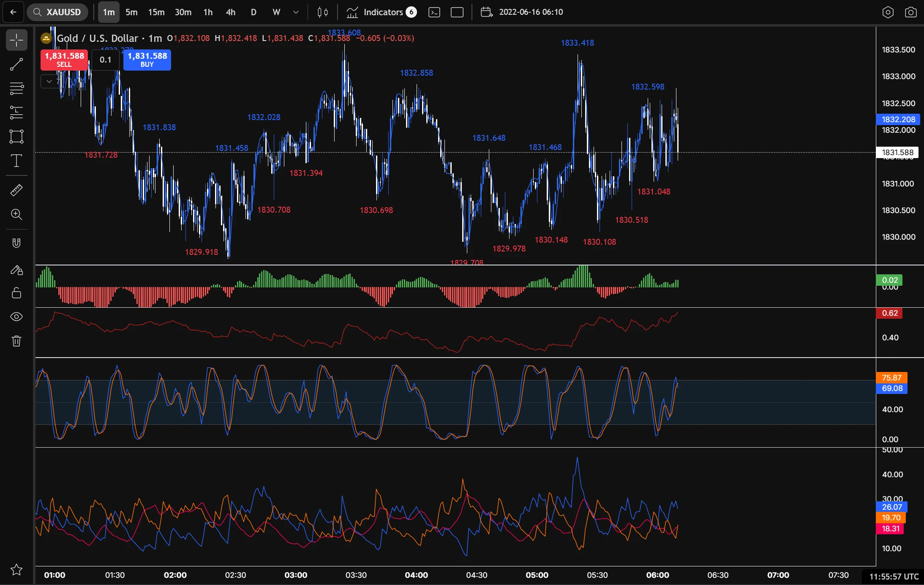Viewport: 924px width, 585px height.
Task: Switch to the 15m timeframe
Action: [156, 12]
